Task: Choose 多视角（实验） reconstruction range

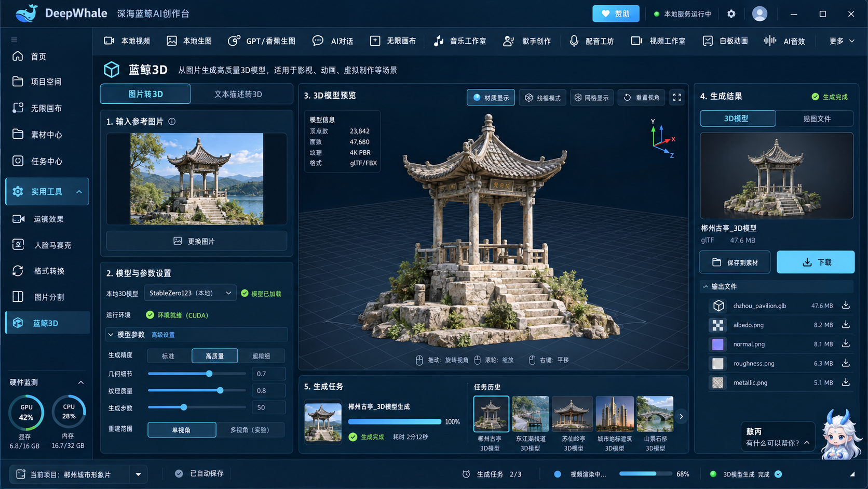Action: point(250,430)
